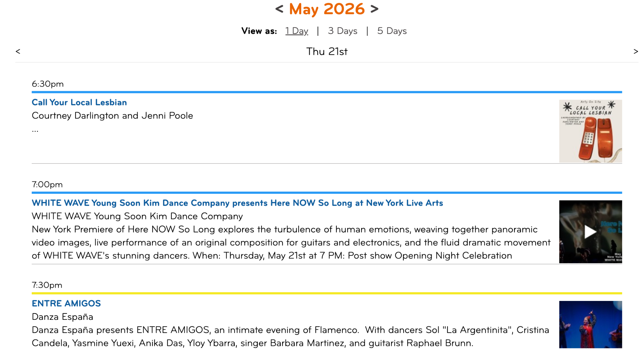
Task: Expand the ellipsis under Courtney Darlington
Action: [35, 130]
